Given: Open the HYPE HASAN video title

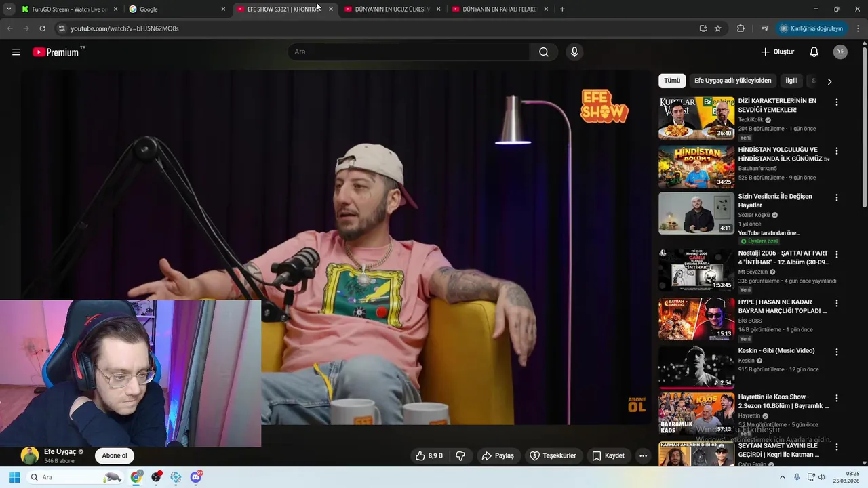Looking at the screenshot, I should [x=783, y=306].
